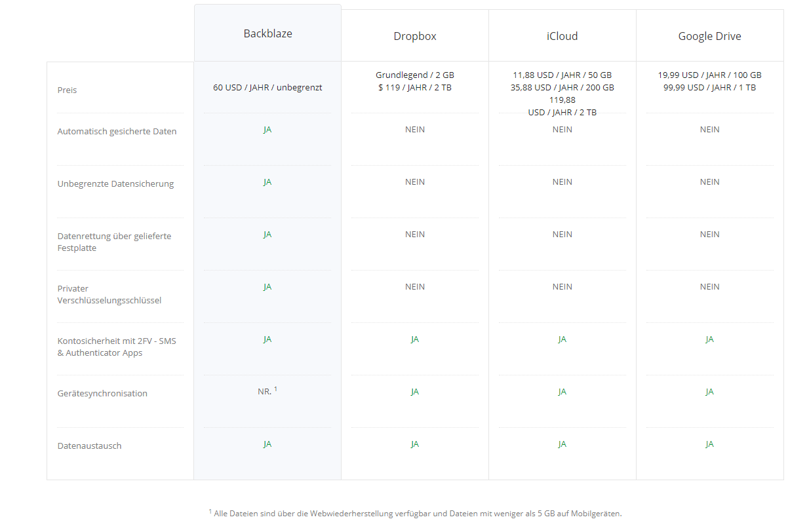Click Backblaze NR. value for Gerätesynchronisation
809x532 pixels.
[x=267, y=391]
